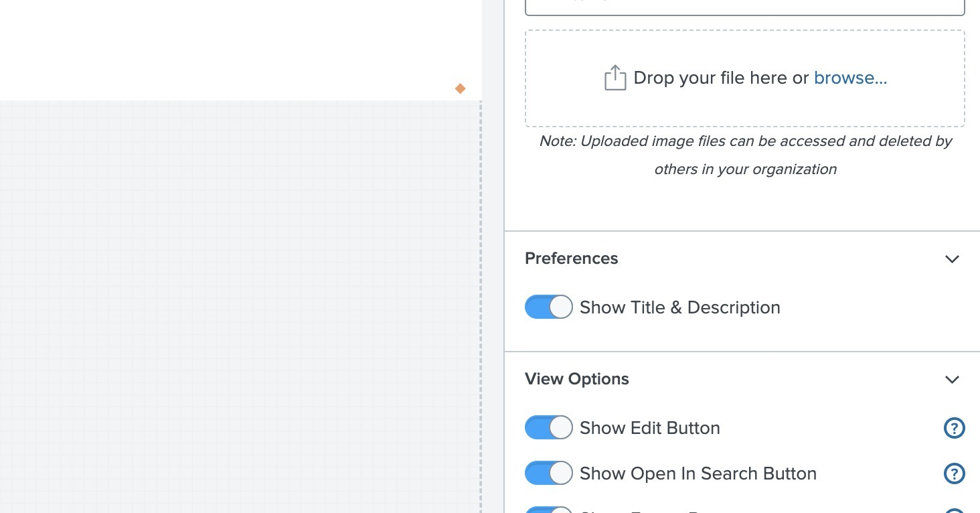
Task: Open help for Show Open In Search Button
Action: pyautogui.click(x=954, y=473)
